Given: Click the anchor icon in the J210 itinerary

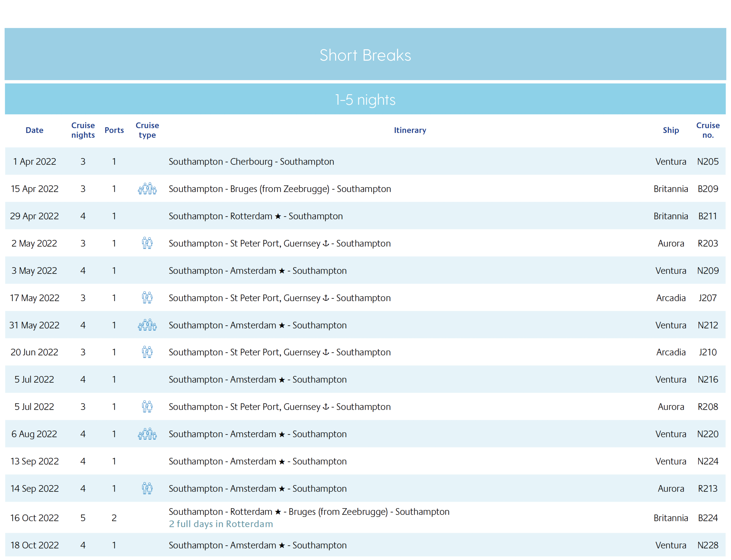Looking at the screenshot, I should click(x=326, y=352).
